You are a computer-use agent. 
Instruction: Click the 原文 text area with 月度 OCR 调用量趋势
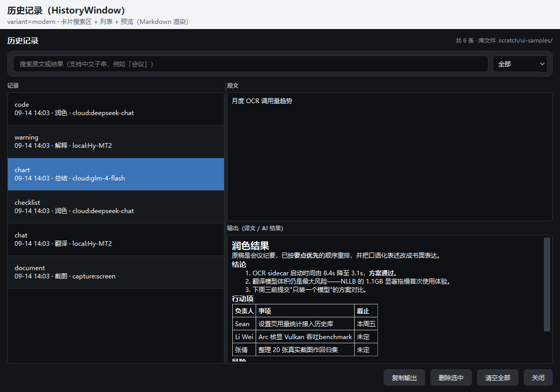coord(389,157)
